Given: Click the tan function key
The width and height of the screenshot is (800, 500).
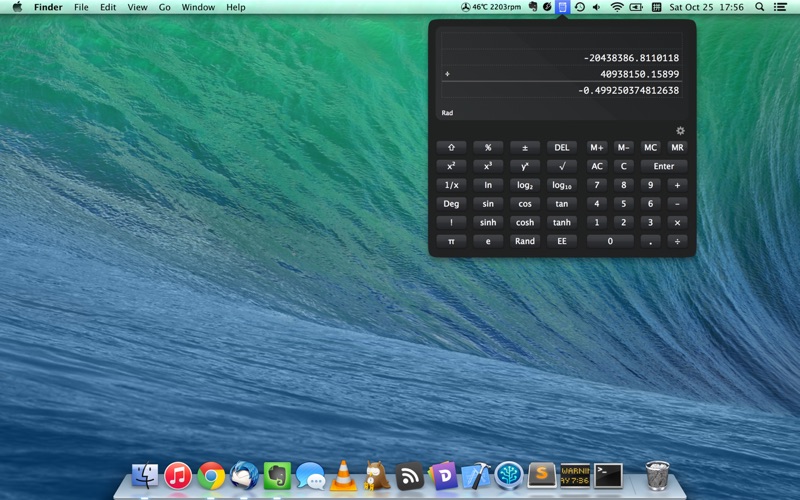Looking at the screenshot, I should tap(562, 204).
